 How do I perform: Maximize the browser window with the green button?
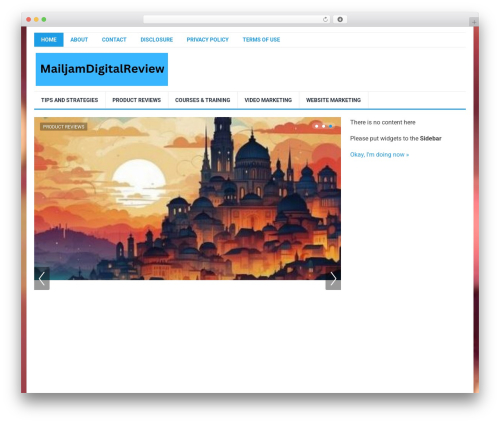(44, 20)
